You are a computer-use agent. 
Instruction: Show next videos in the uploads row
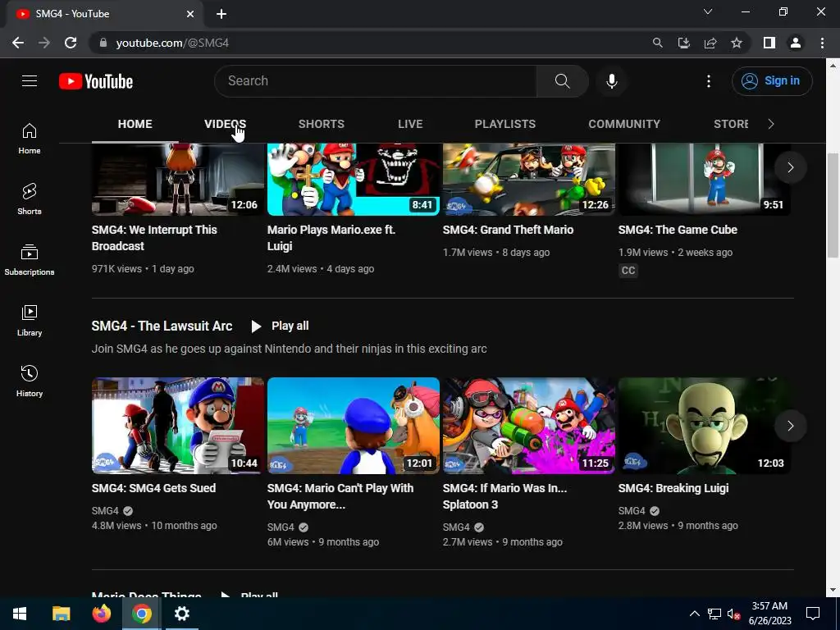[x=790, y=167]
